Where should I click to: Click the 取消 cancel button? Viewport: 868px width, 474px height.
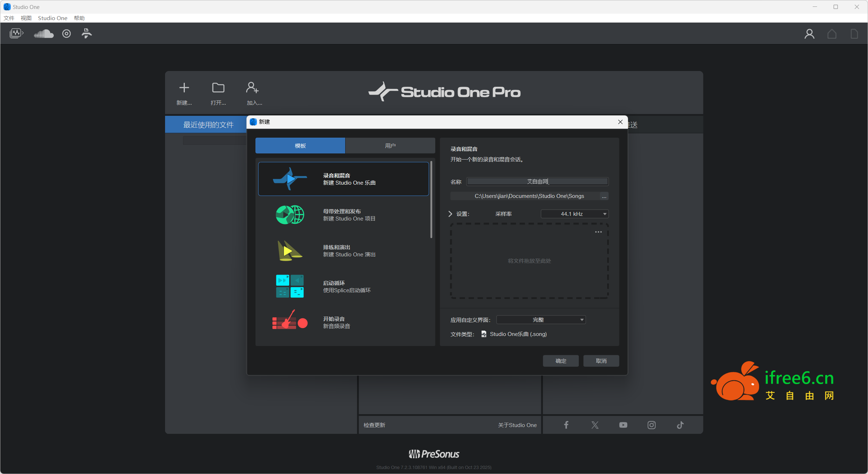coord(601,361)
